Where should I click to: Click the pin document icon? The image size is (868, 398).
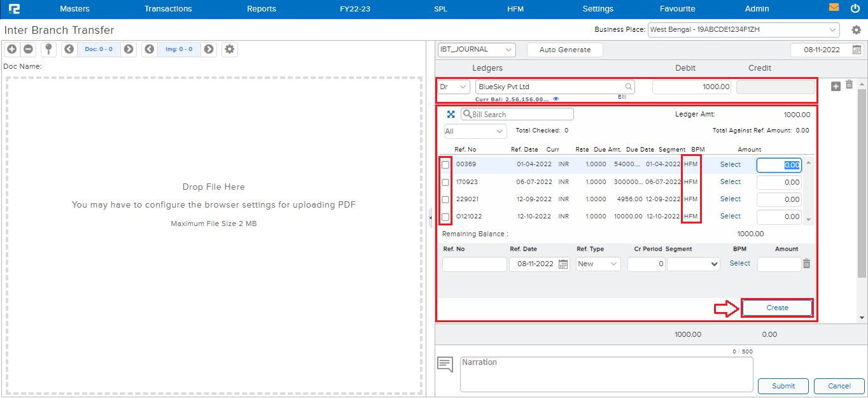pos(48,49)
